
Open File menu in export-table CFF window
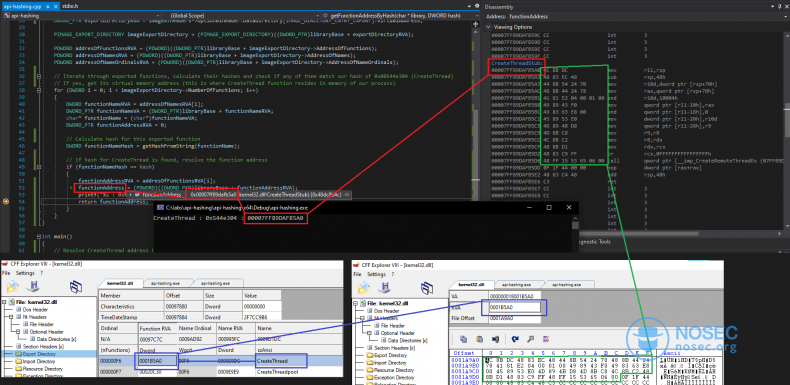pyautogui.click(x=5, y=273)
